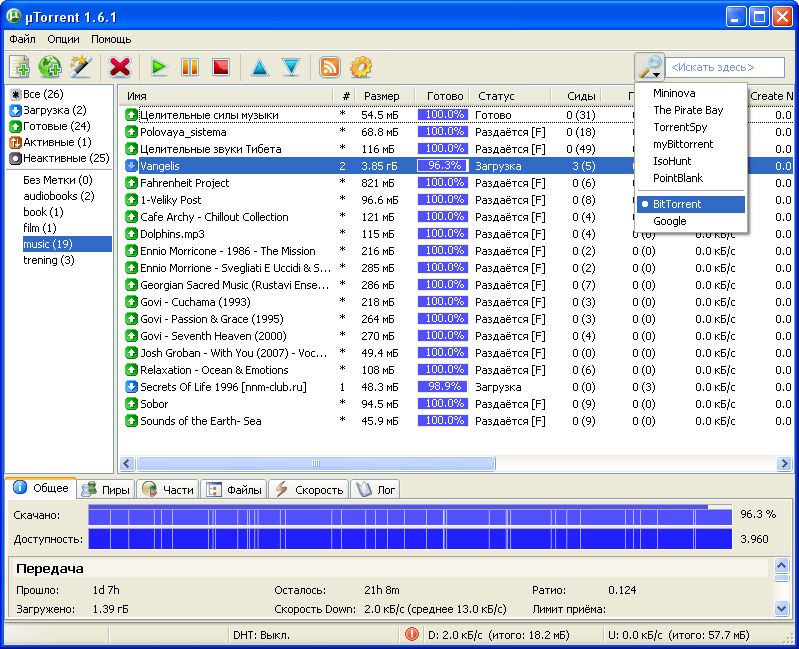The height and width of the screenshot is (649, 799).
Task: Move torrent up in queue
Action: (x=260, y=67)
